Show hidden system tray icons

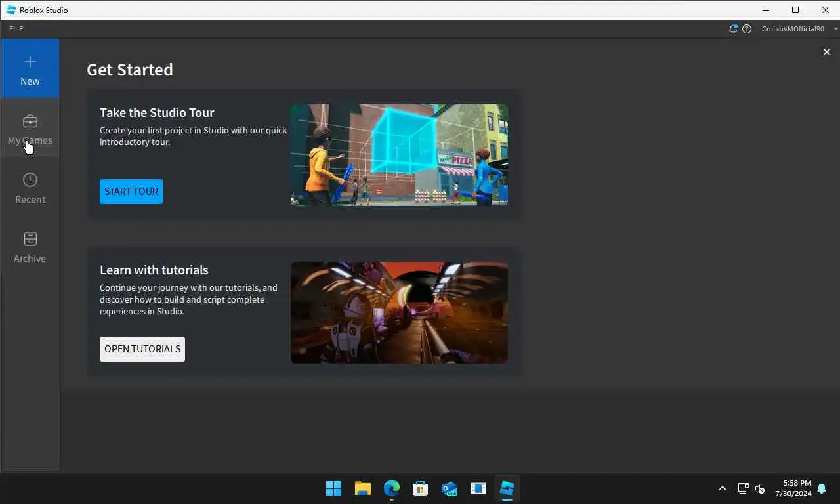click(x=723, y=488)
